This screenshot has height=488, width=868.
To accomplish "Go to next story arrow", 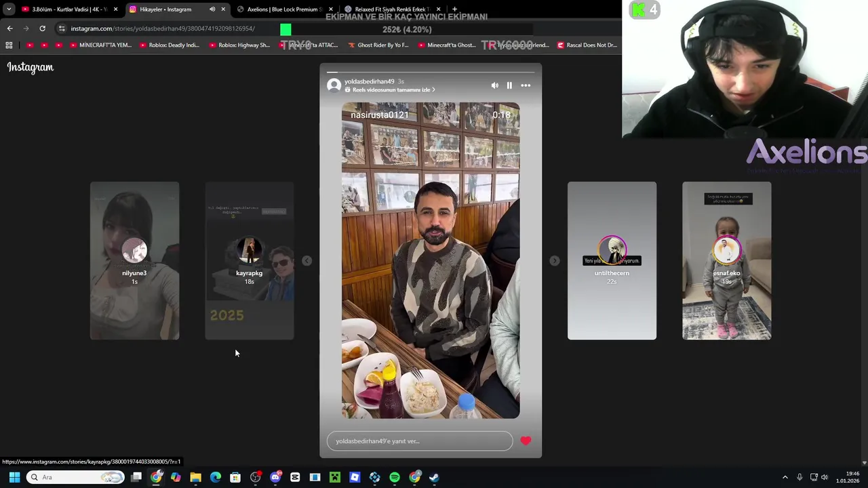I will click(554, 261).
